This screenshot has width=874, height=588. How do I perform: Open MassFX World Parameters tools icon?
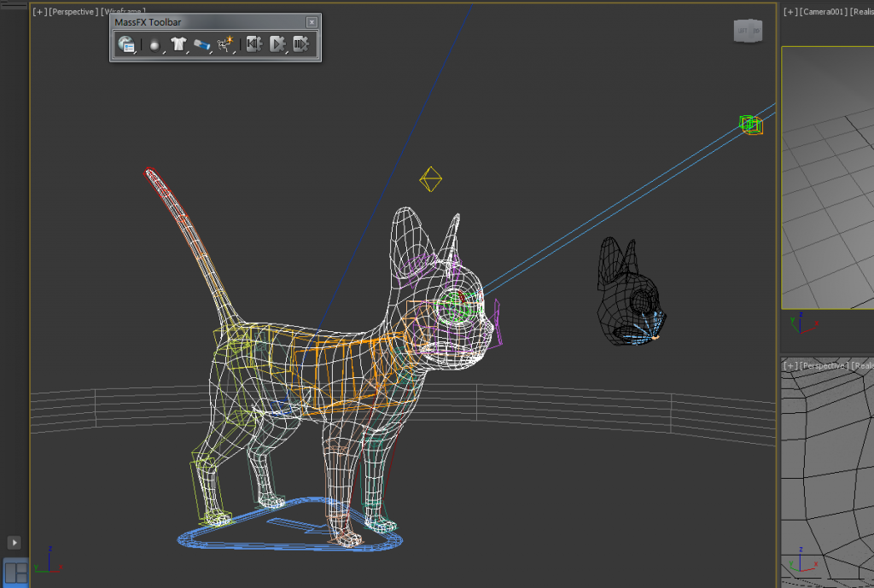click(126, 45)
